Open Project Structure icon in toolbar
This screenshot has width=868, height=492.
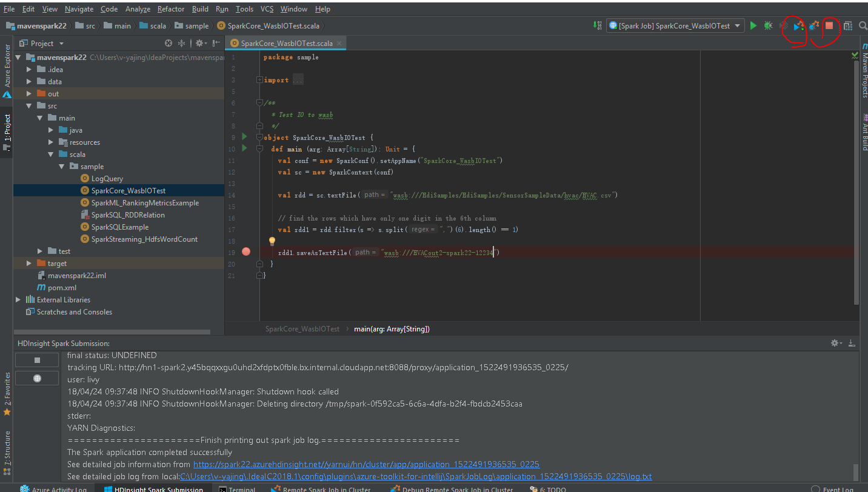coord(847,26)
